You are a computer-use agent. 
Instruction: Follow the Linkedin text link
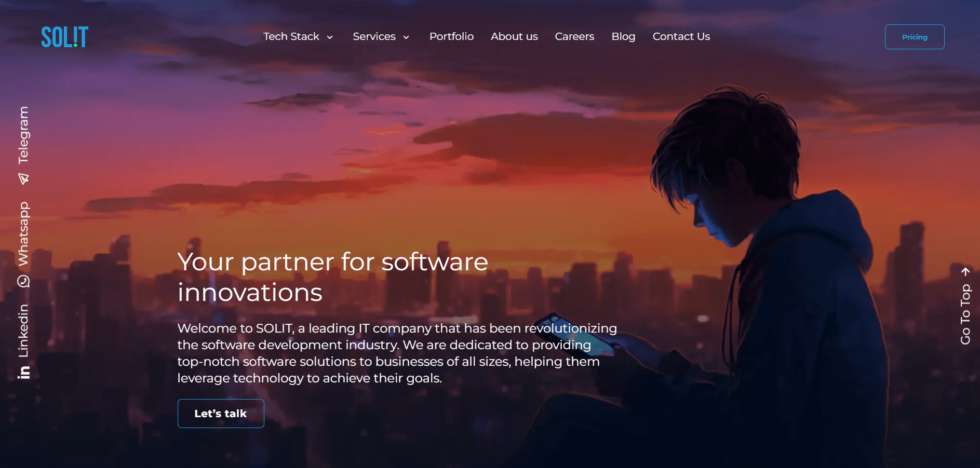pyautogui.click(x=23, y=331)
